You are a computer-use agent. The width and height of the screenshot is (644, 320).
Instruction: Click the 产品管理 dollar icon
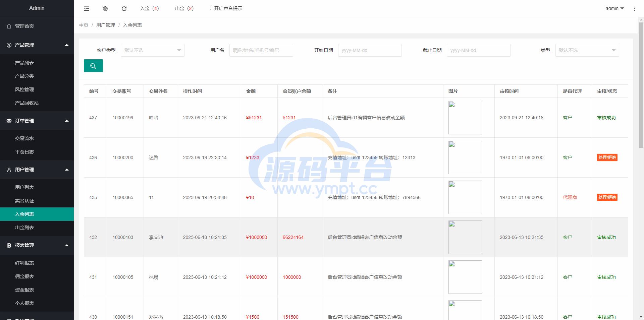pyautogui.click(x=9, y=45)
